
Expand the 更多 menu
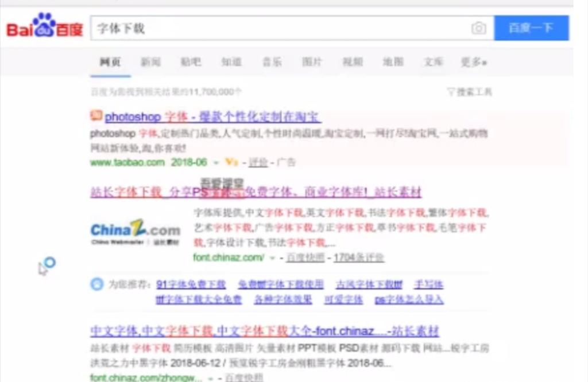[x=474, y=62]
